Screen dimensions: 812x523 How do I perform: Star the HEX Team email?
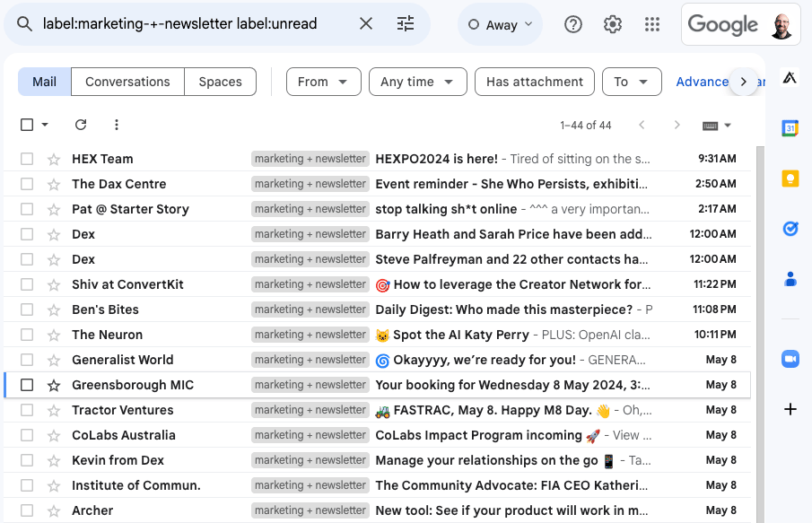tap(54, 159)
